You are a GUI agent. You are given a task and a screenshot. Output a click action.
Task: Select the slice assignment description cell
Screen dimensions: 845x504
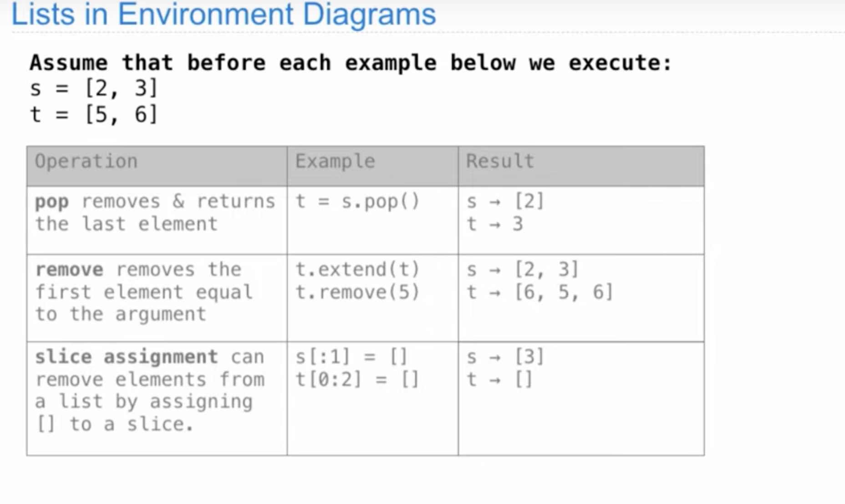click(157, 398)
